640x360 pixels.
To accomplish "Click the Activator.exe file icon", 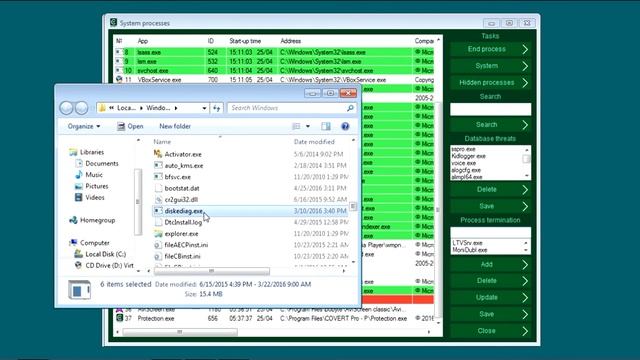I will tap(158, 154).
